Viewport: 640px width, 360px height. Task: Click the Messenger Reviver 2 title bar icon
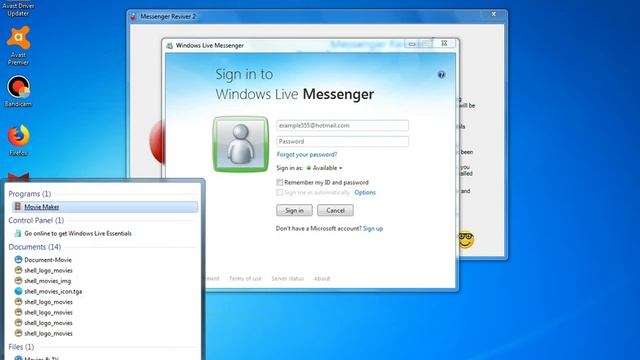(133, 16)
